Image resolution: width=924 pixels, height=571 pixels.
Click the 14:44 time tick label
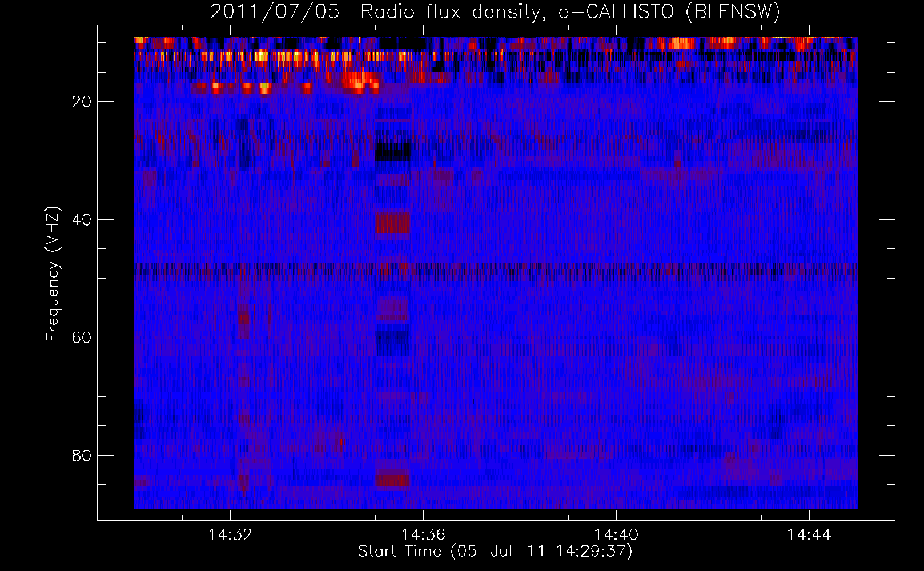809,534
